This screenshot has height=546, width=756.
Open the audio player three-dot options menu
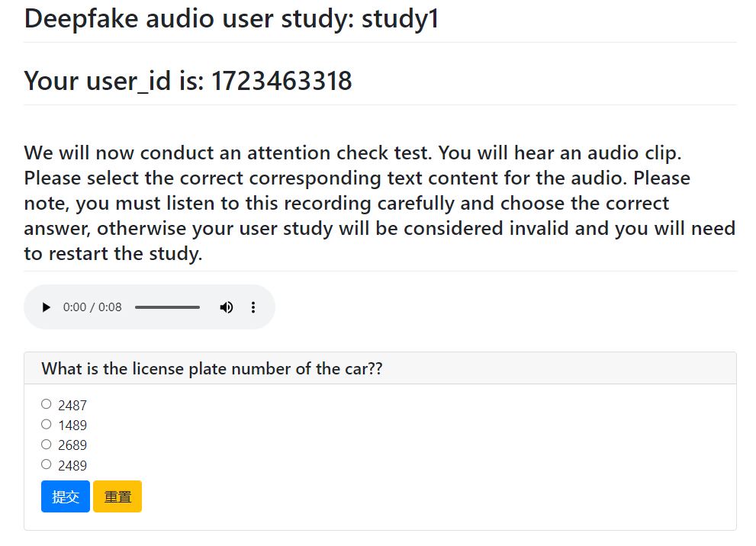pos(253,307)
